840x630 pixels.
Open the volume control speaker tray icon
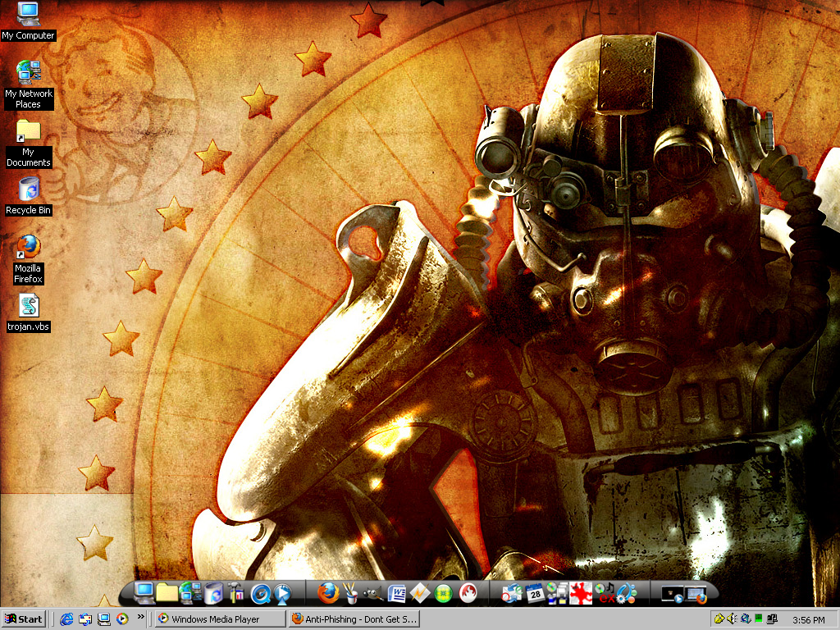tap(731, 619)
